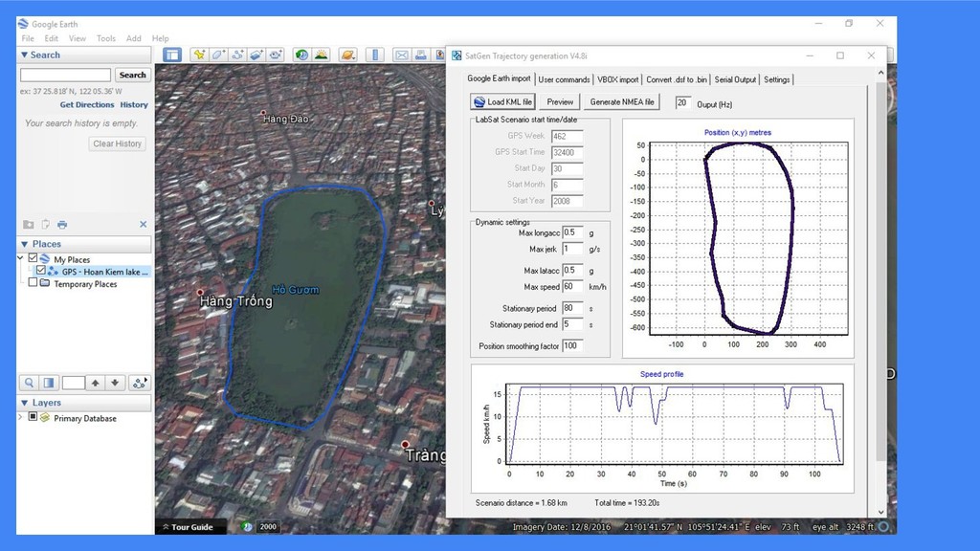Toggle the sidebar button in Google Earth toolbar
Viewport: 980px width, 551px height.
point(172,55)
